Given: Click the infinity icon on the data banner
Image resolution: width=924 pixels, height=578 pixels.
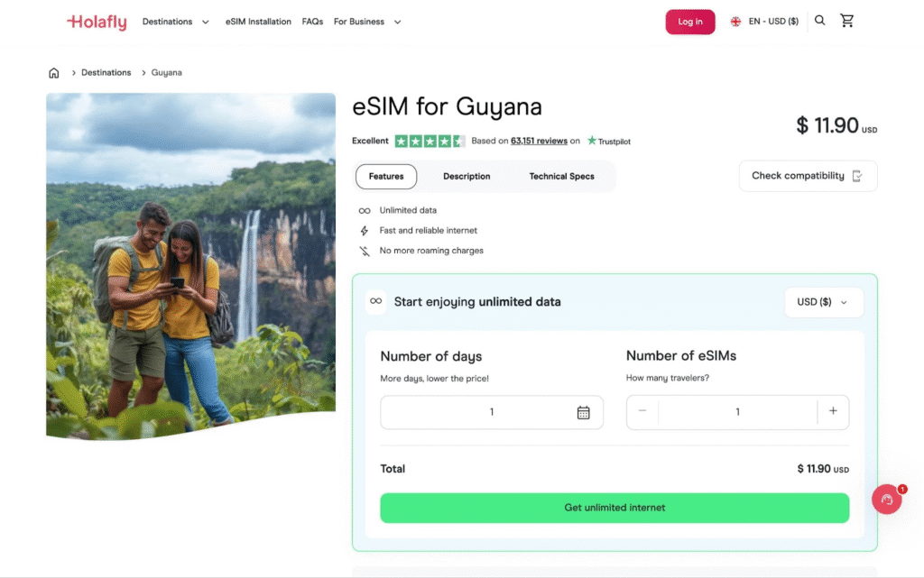Looking at the screenshot, I should (x=375, y=302).
